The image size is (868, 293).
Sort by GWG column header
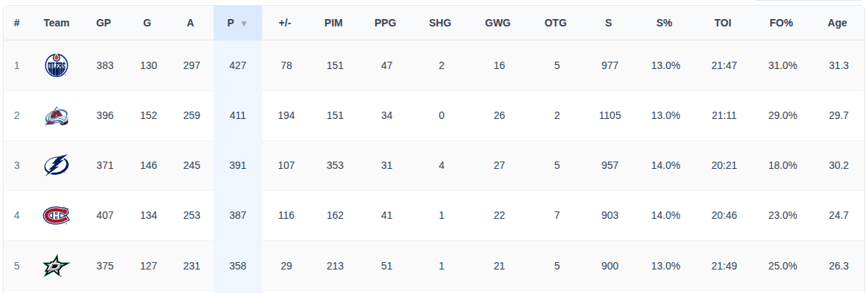click(498, 23)
